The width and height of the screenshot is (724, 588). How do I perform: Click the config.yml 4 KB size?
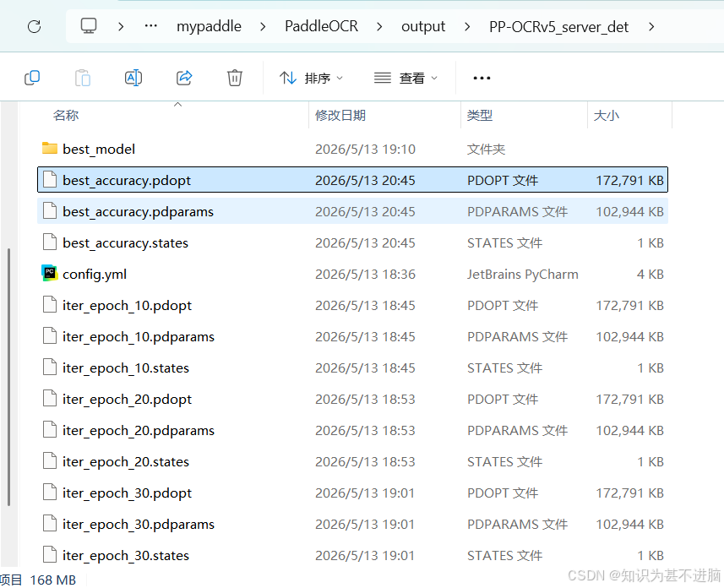[x=651, y=274]
